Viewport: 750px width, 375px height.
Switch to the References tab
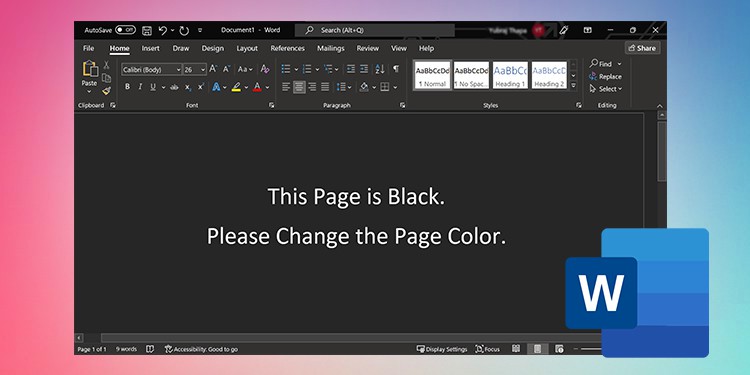pos(287,48)
